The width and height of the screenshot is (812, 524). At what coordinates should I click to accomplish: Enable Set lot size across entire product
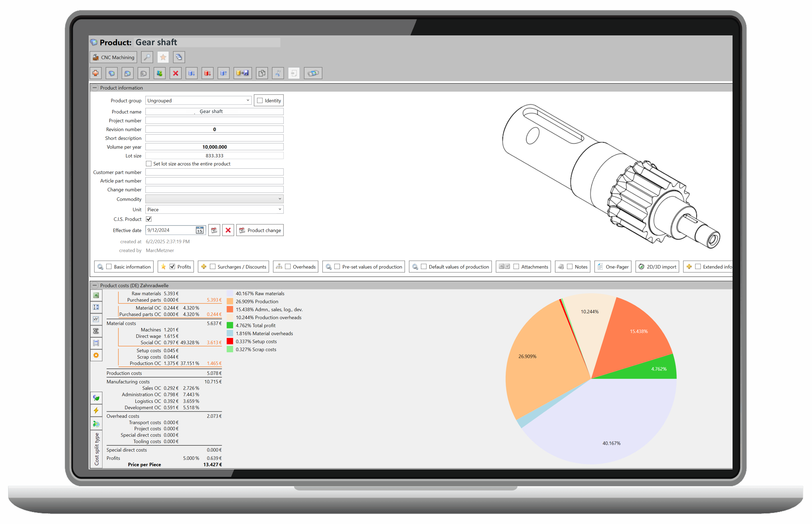coord(149,164)
